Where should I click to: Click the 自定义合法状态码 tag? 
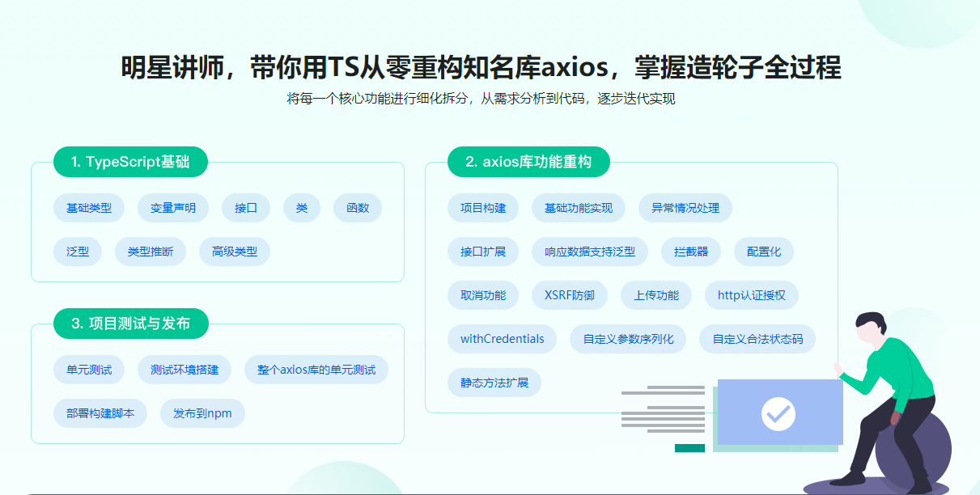(x=757, y=339)
